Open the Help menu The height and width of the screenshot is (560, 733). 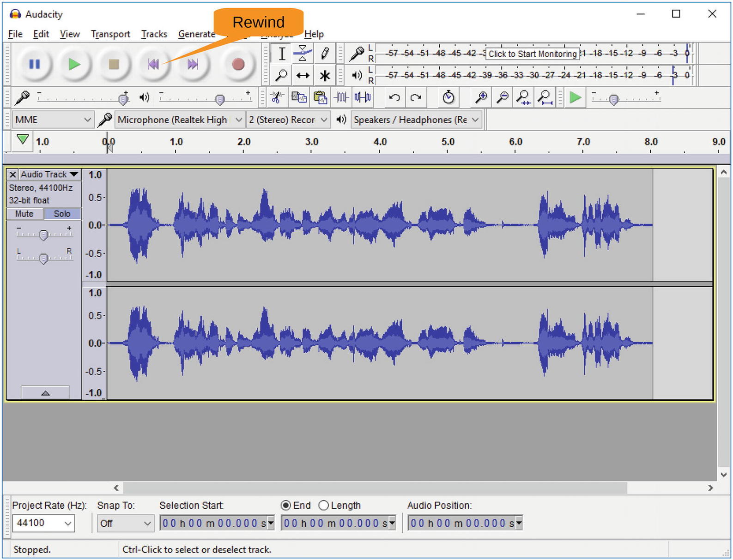click(x=314, y=34)
